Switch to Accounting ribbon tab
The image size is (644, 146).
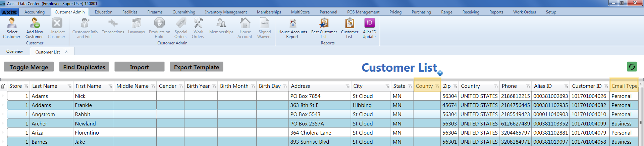click(35, 12)
